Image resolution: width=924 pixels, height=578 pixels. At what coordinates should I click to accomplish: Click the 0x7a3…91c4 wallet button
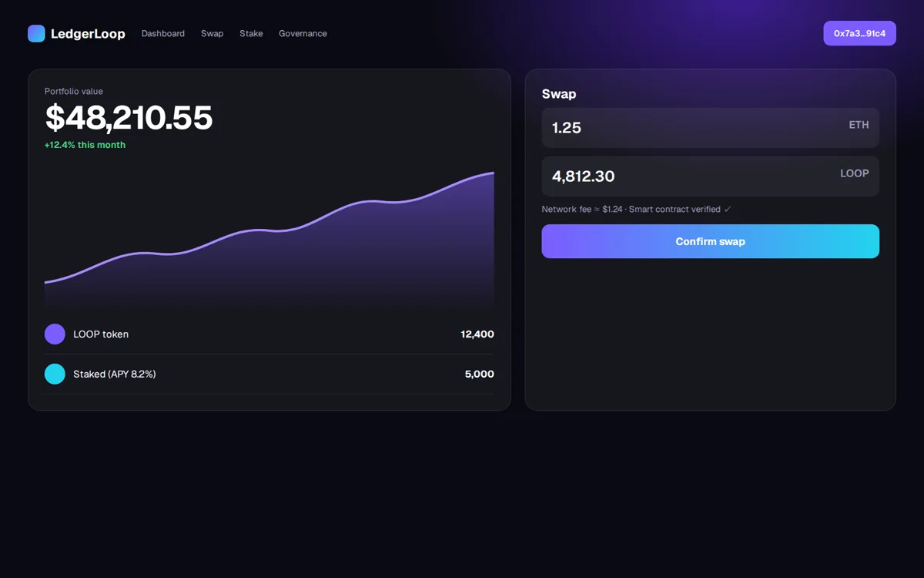click(x=859, y=33)
